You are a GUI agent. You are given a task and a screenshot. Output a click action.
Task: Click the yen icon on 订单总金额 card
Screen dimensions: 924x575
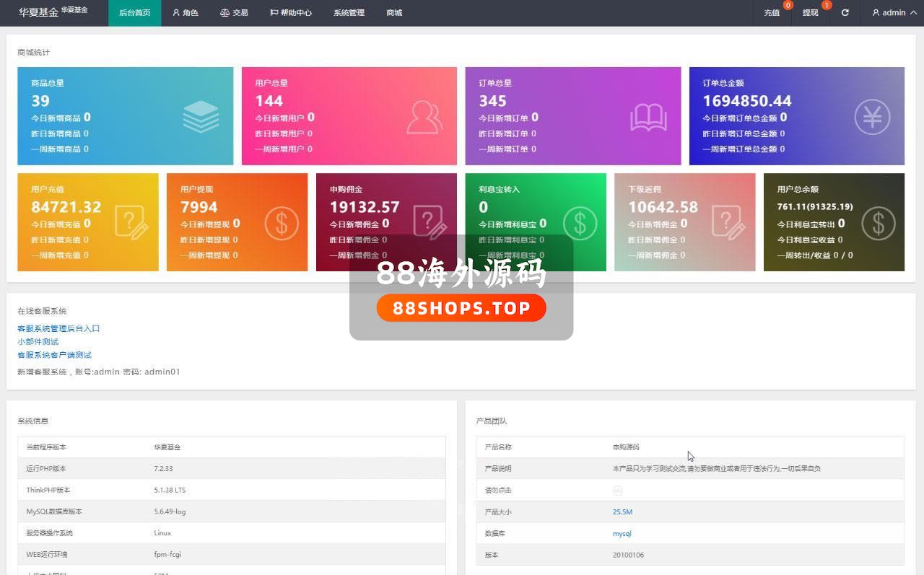[x=872, y=117]
